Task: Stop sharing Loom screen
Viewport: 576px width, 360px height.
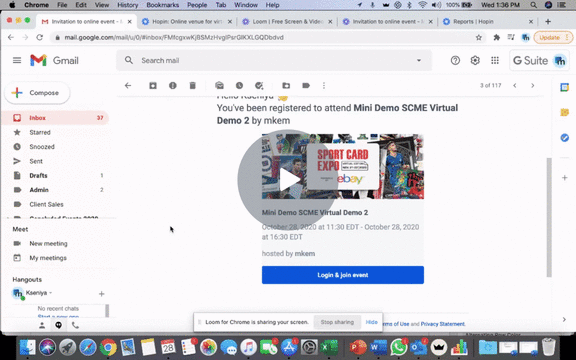Action: pyautogui.click(x=337, y=322)
